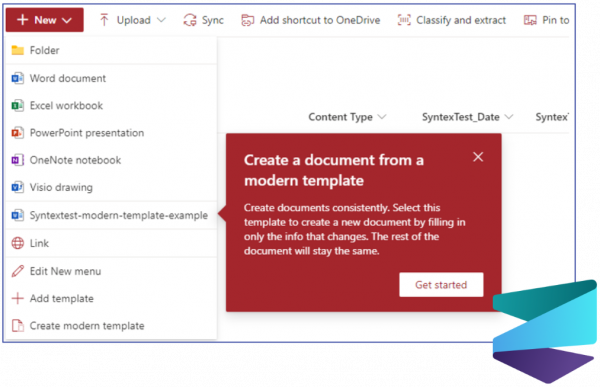Click the yellow Folder icon
600x387 pixels.
tap(18, 50)
